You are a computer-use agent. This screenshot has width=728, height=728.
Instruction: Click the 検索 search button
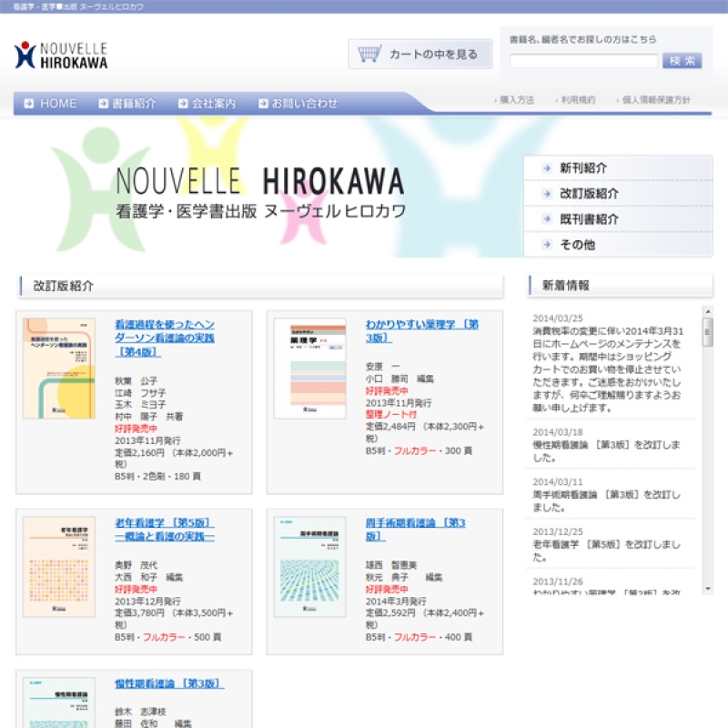(x=682, y=61)
